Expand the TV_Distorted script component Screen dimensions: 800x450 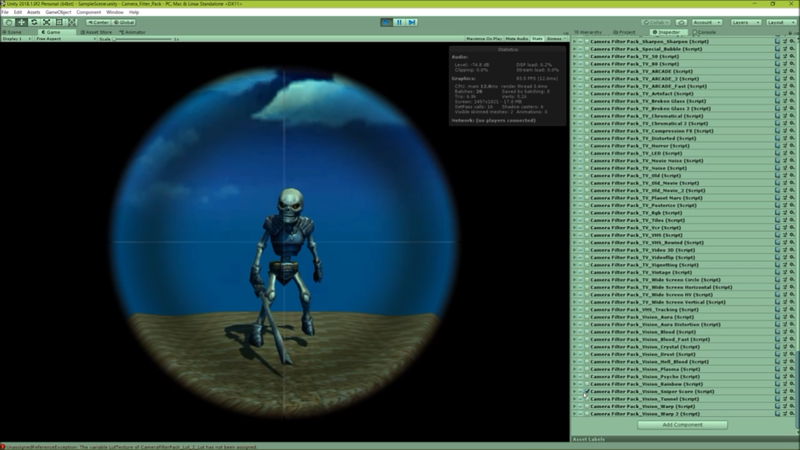[574, 138]
